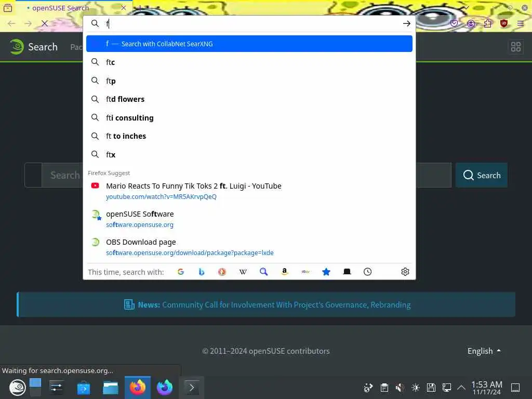Search with Amazon this time

(284, 272)
